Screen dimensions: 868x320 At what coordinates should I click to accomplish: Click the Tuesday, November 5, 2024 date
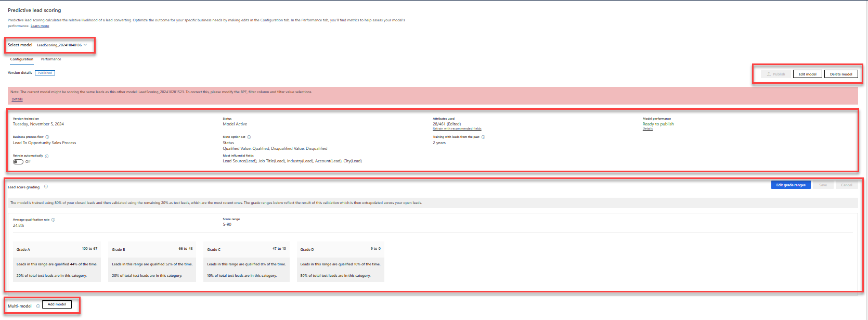[38, 124]
